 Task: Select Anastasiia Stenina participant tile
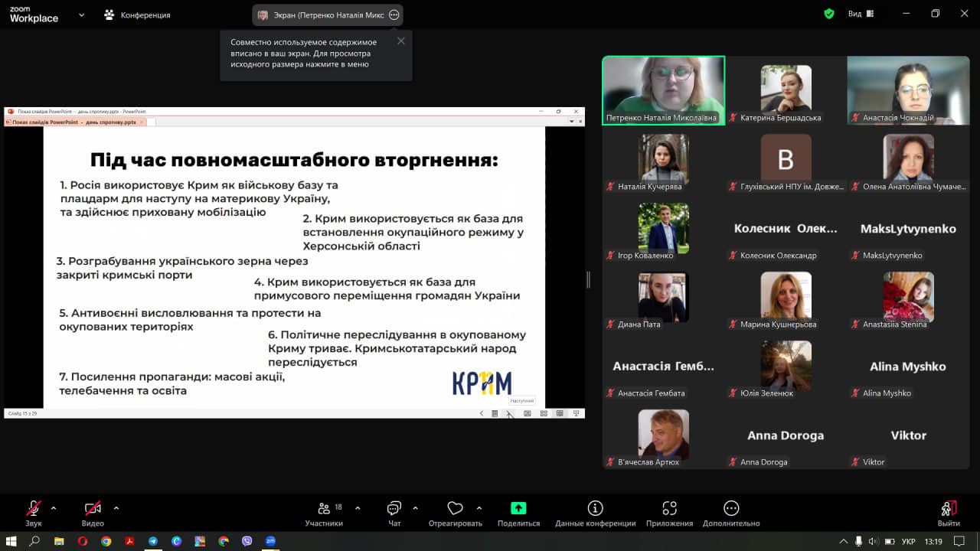[x=908, y=297]
